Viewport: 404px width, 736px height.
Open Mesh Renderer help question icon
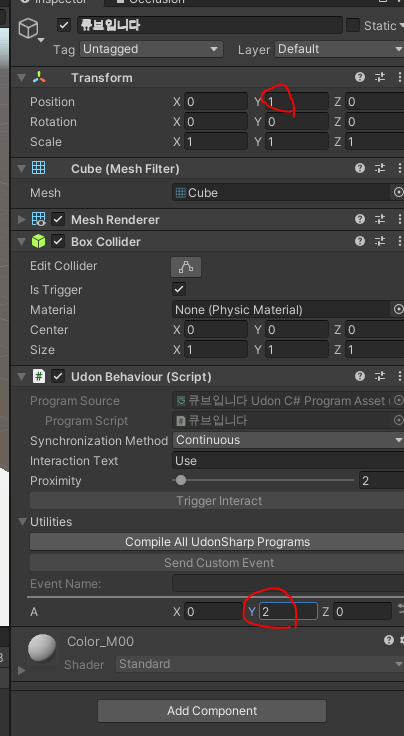click(x=360, y=219)
